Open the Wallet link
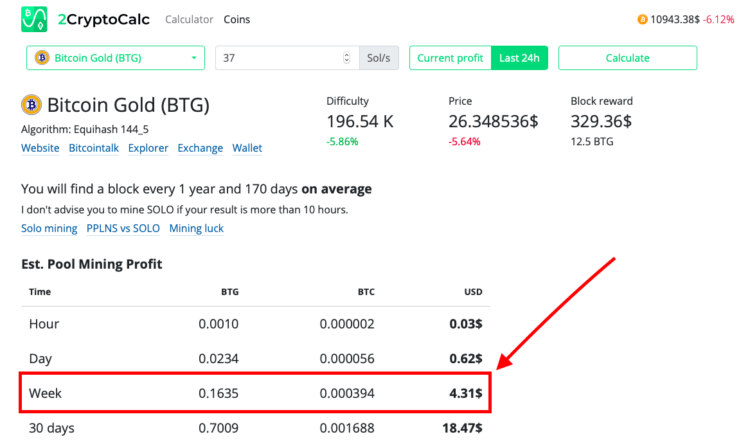 click(247, 148)
